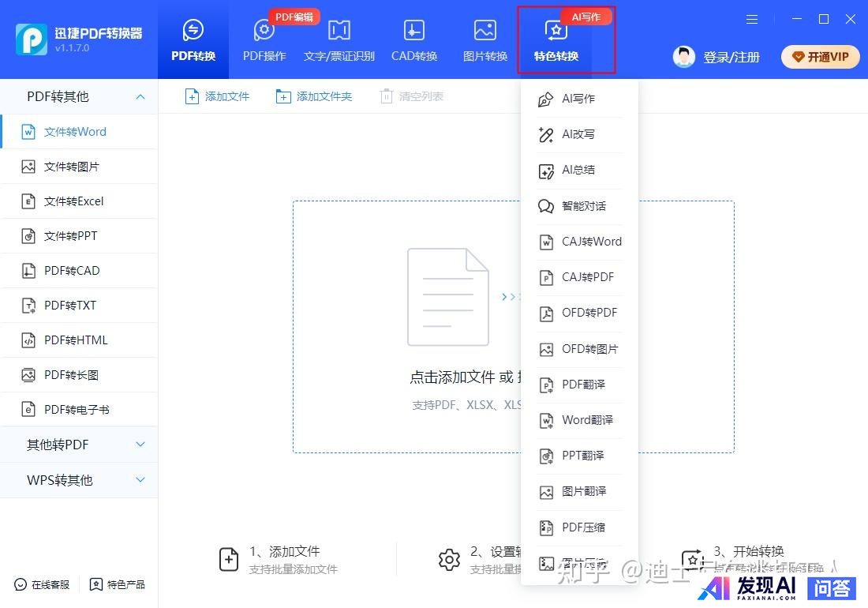Expand the 其他转PDF section
The image size is (868, 608).
[x=140, y=445]
